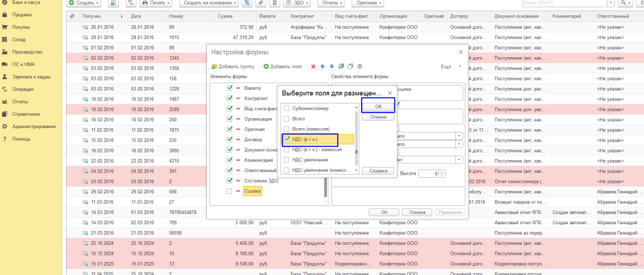Click the move element up arrow
The image size is (644, 275).
[323, 66]
